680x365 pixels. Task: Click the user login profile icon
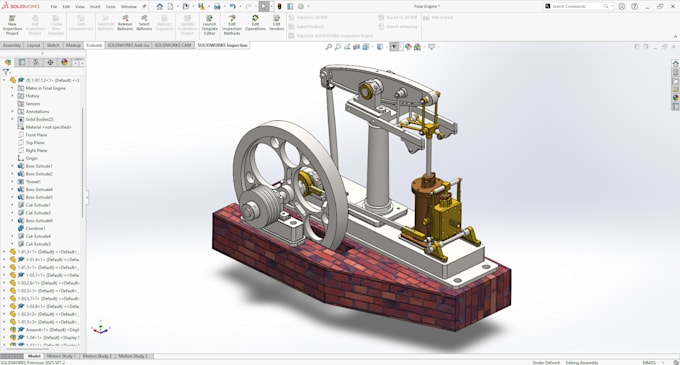622,7
